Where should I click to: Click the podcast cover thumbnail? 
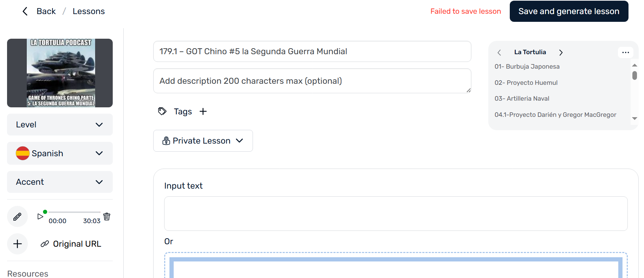[60, 73]
